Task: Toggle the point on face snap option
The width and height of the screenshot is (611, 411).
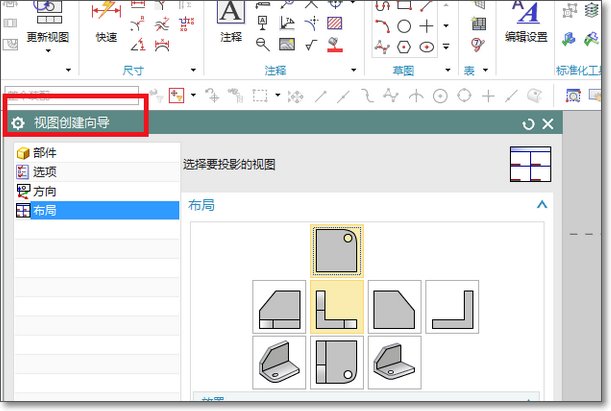Action: (x=534, y=96)
